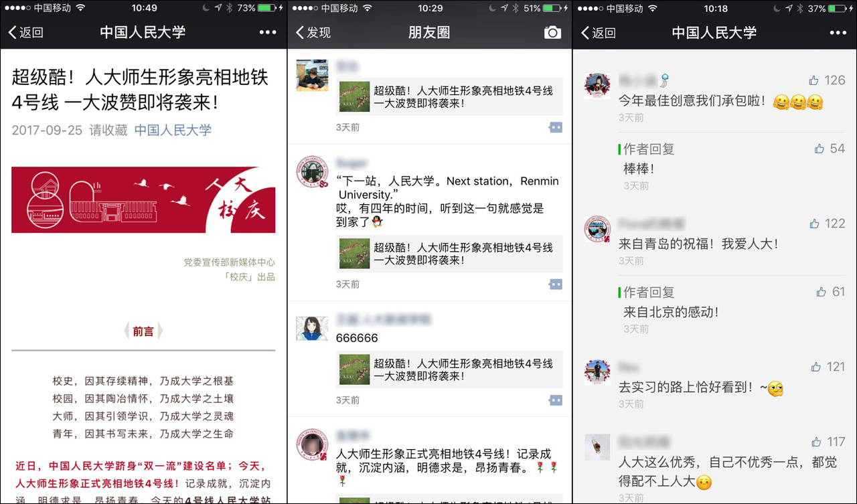This screenshot has height=504, width=857.
Task: Tap the red 人大校庆 banner image
Action: click(143, 199)
